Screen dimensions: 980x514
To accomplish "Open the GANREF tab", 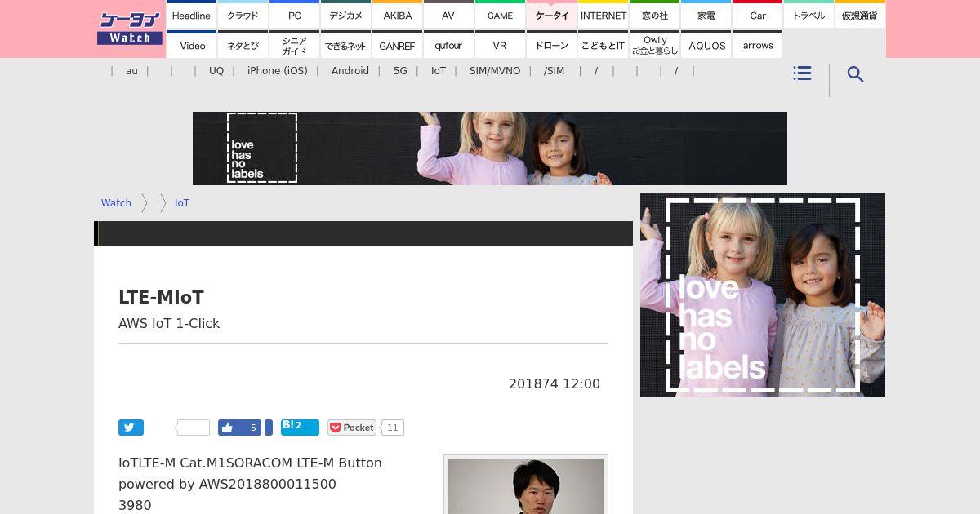I will click(397, 46).
